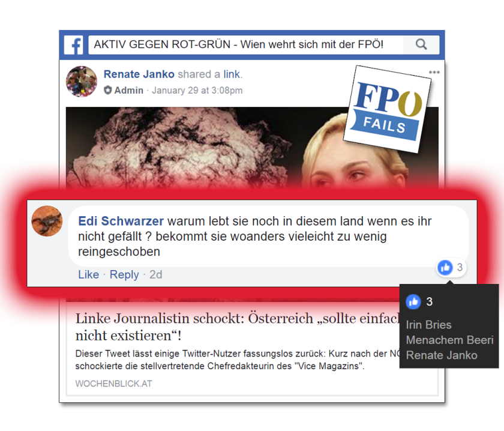Click the Admin shield badge icon
Viewport: 504px width, 431px height.
point(107,90)
